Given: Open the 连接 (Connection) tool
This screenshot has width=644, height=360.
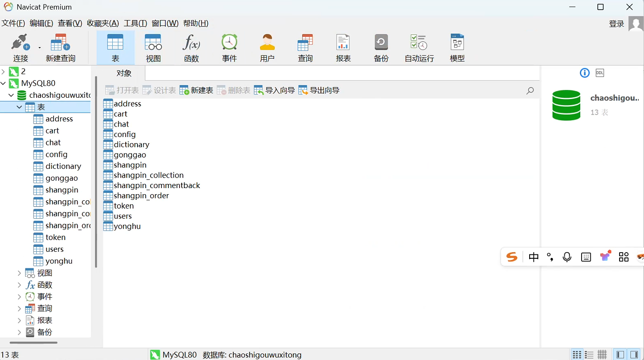Looking at the screenshot, I should tap(20, 48).
